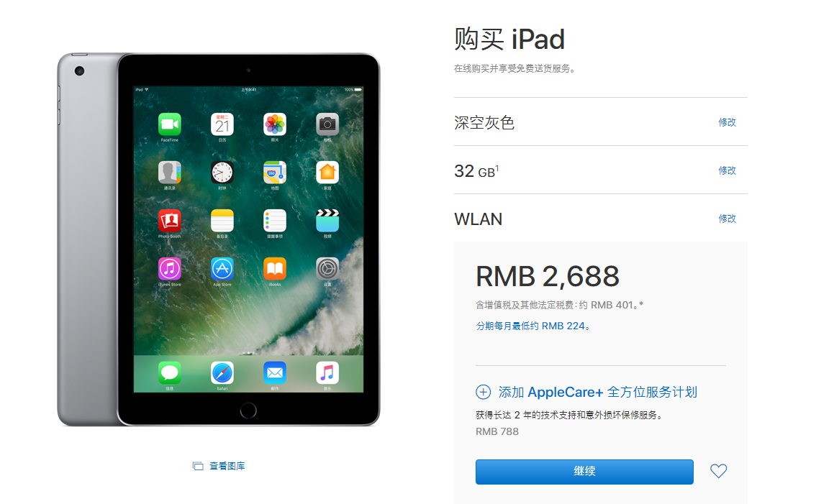Open the 分期每月最低约 RMB 224 link
The height and width of the screenshot is (504, 816).
coord(533,326)
